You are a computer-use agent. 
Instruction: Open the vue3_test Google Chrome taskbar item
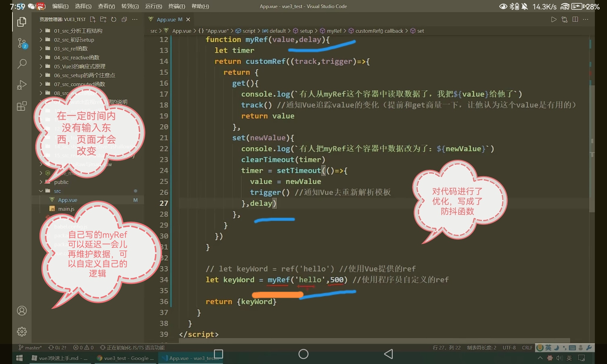tap(126, 358)
